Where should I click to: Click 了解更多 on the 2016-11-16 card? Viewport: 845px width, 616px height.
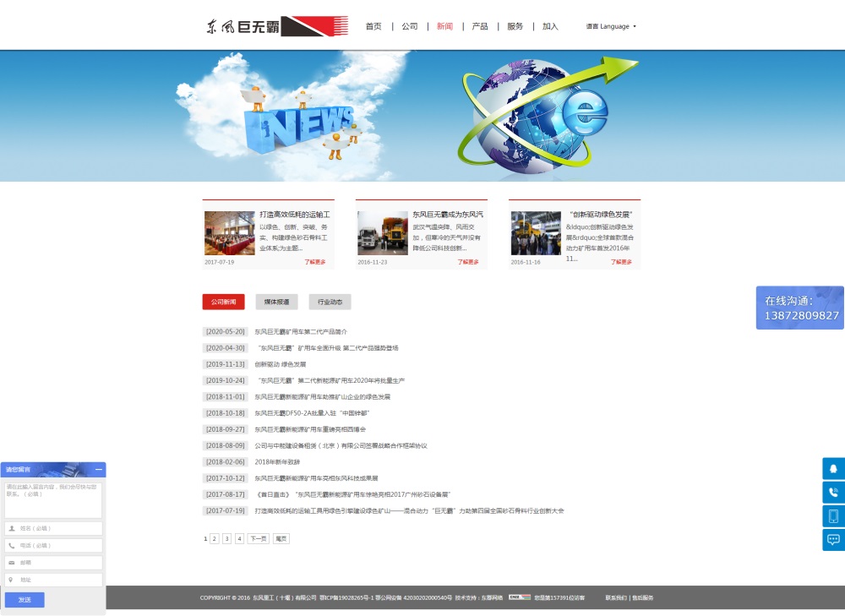coord(621,262)
